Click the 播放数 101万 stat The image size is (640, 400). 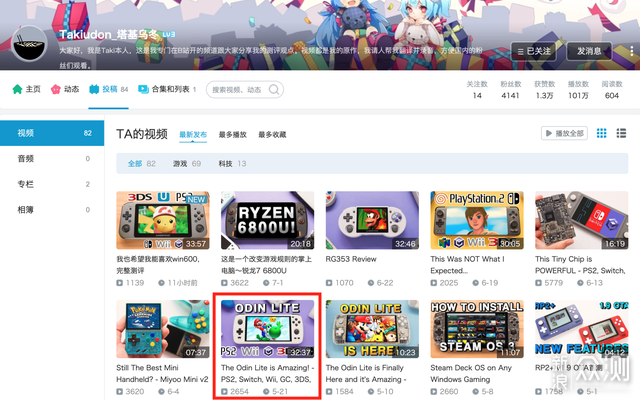tap(578, 90)
